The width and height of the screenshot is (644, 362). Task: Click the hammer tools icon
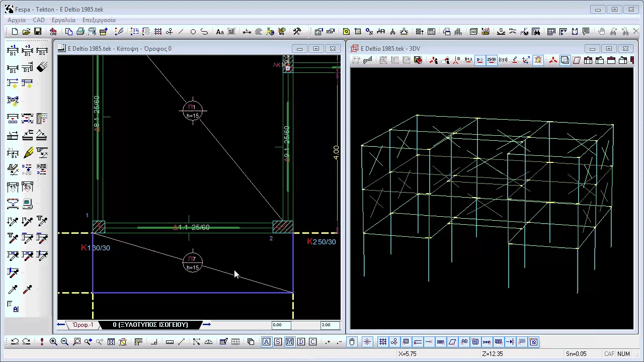pyautogui.click(x=297, y=32)
